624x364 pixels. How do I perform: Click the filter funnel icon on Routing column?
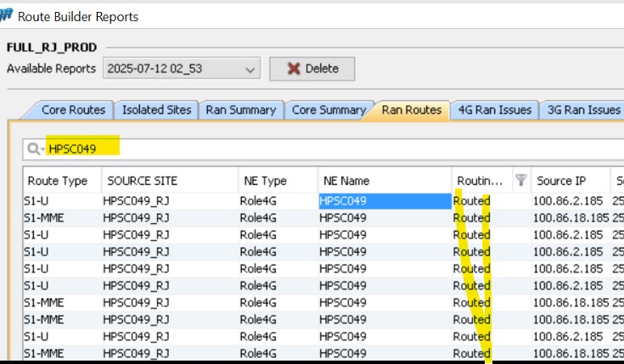pos(521,180)
